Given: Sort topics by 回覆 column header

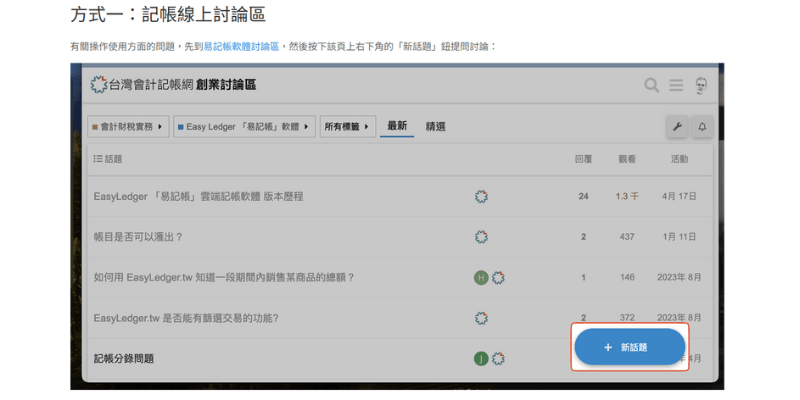Looking at the screenshot, I should [x=583, y=159].
